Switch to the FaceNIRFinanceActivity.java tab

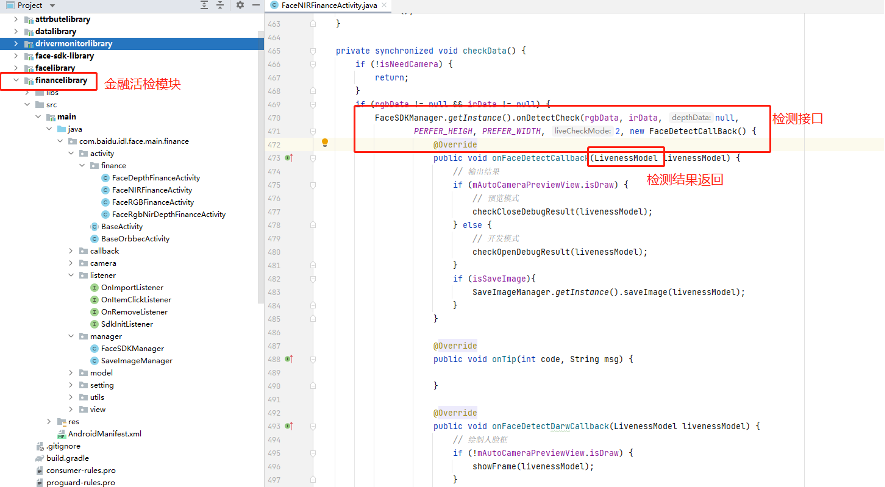328,5
